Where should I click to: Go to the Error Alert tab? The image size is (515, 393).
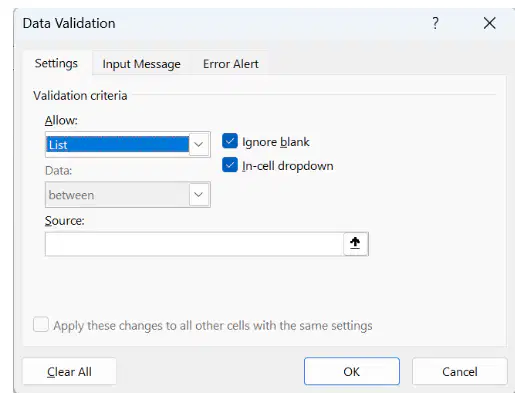pyautogui.click(x=231, y=64)
